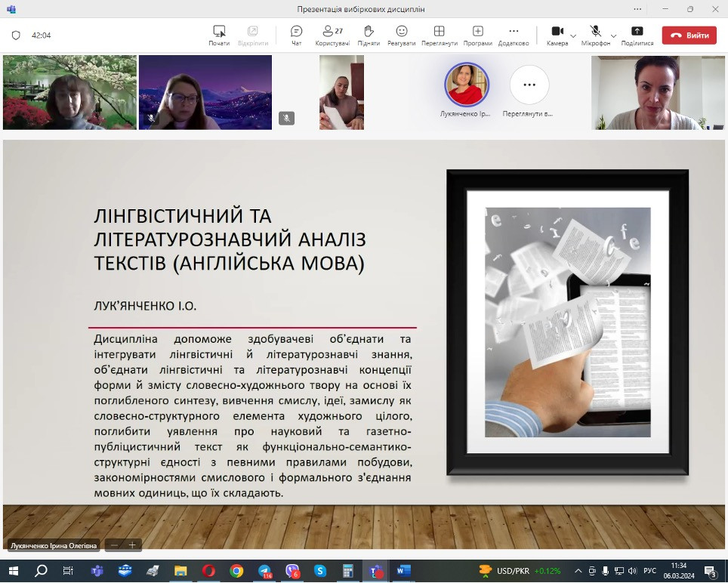Screen dimensions: 728x583
Task: Leave the meeting with the Вийти button
Action: [689, 35]
